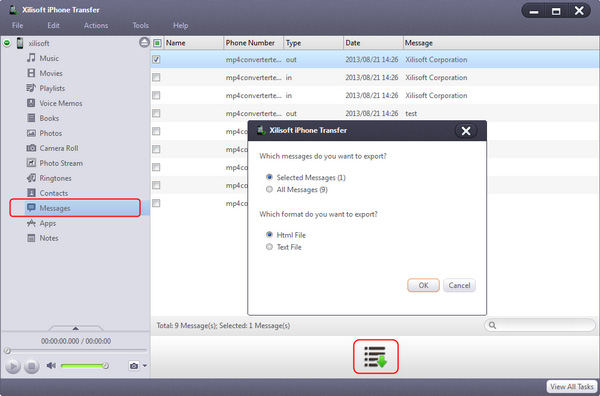Click the playback progress slider
Screen dimensions: 600x396
point(75,350)
